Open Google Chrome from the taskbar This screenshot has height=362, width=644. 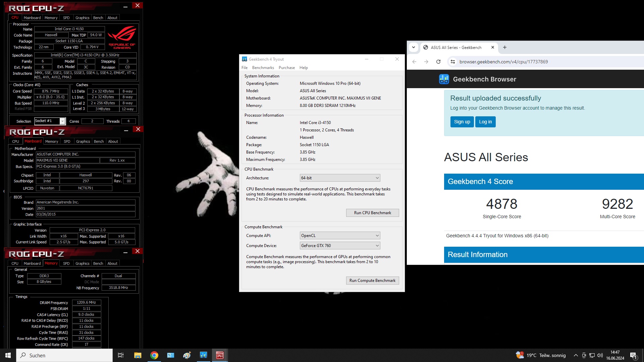pos(154,355)
